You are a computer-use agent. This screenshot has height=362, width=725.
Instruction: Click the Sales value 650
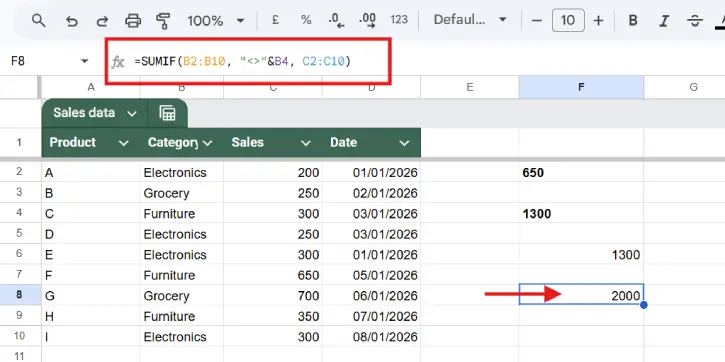(273, 275)
